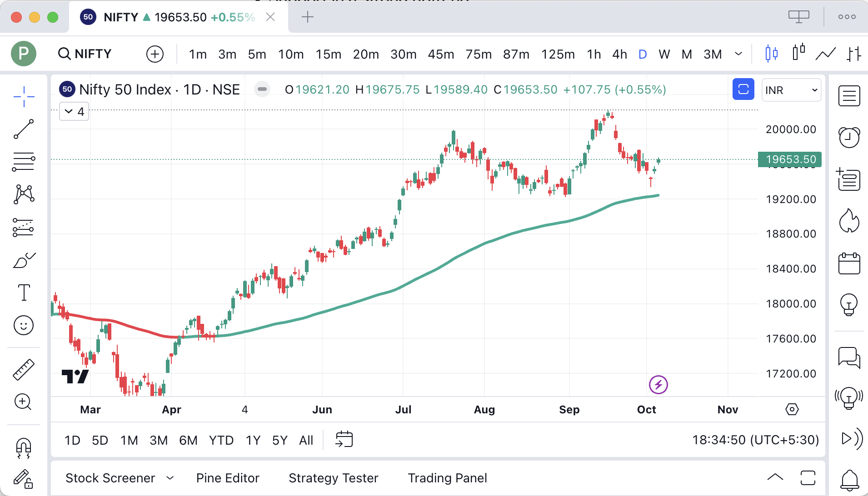Expand the indicators legend showing 4
This screenshot has height=496, width=868.
74,112
